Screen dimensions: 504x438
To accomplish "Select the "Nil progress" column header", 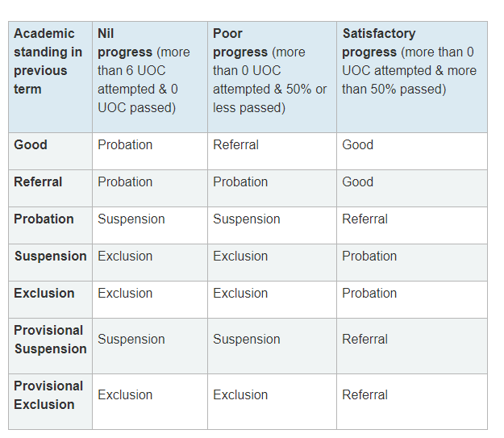I will [x=144, y=70].
